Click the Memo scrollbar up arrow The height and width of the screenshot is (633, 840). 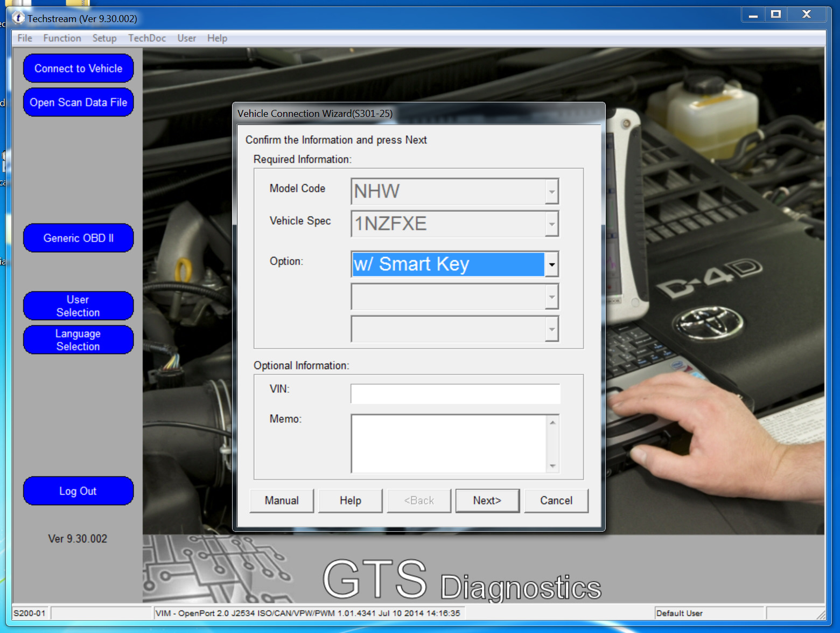pyautogui.click(x=553, y=422)
